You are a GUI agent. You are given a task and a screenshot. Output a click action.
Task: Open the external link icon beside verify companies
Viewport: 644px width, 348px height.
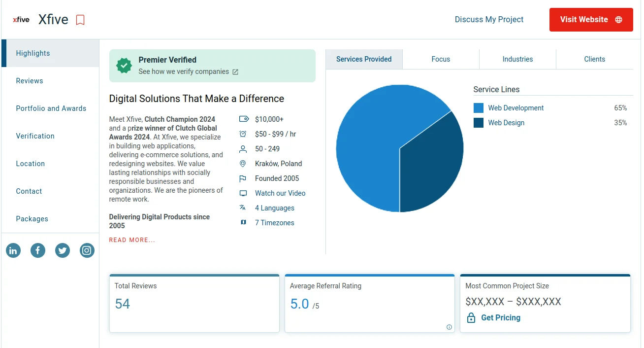(x=235, y=72)
